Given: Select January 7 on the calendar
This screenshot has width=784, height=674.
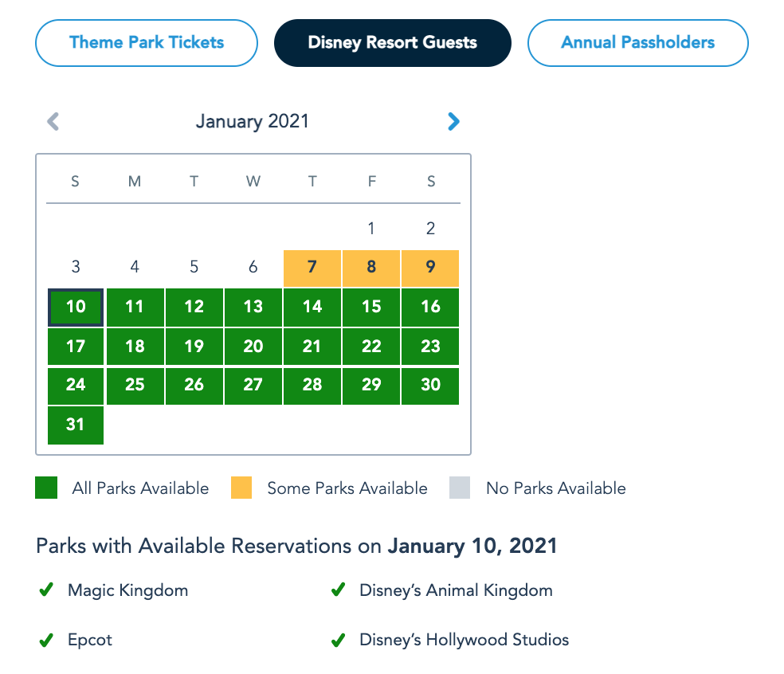Looking at the screenshot, I should 312,268.
